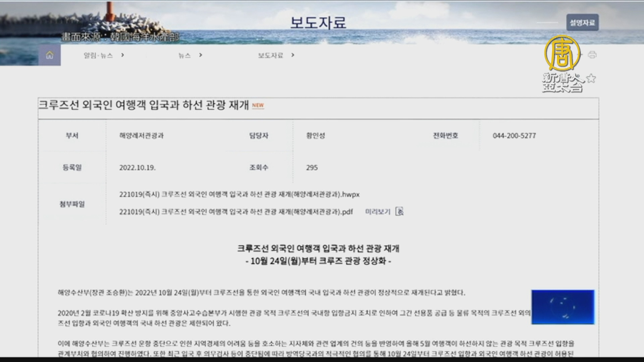The height and width of the screenshot is (362, 644).
Task: Download the .hwpx attachment file
Action: [x=239, y=194]
